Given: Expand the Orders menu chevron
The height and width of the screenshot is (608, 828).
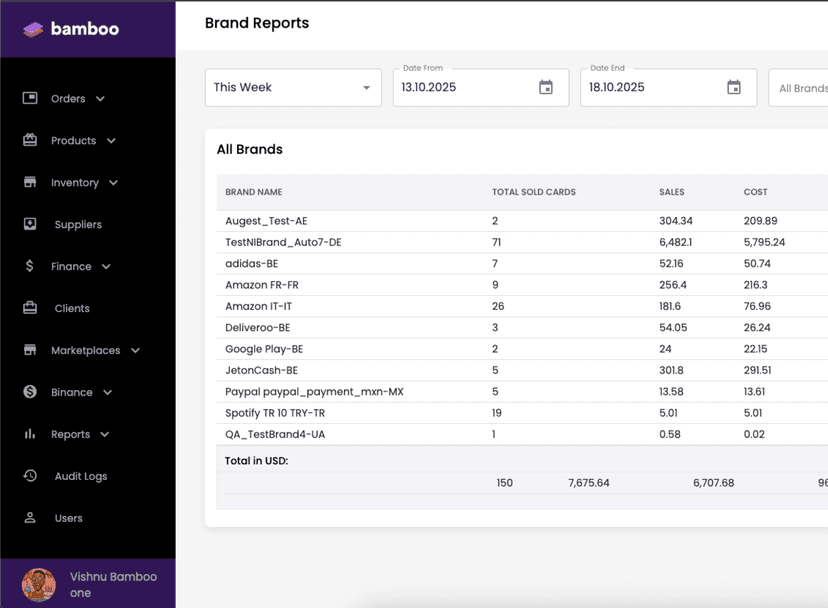Looking at the screenshot, I should click(100, 99).
